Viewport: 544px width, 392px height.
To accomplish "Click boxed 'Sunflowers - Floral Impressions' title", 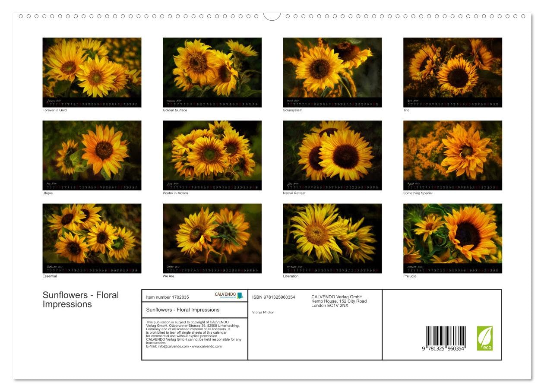I will (x=183, y=310).
